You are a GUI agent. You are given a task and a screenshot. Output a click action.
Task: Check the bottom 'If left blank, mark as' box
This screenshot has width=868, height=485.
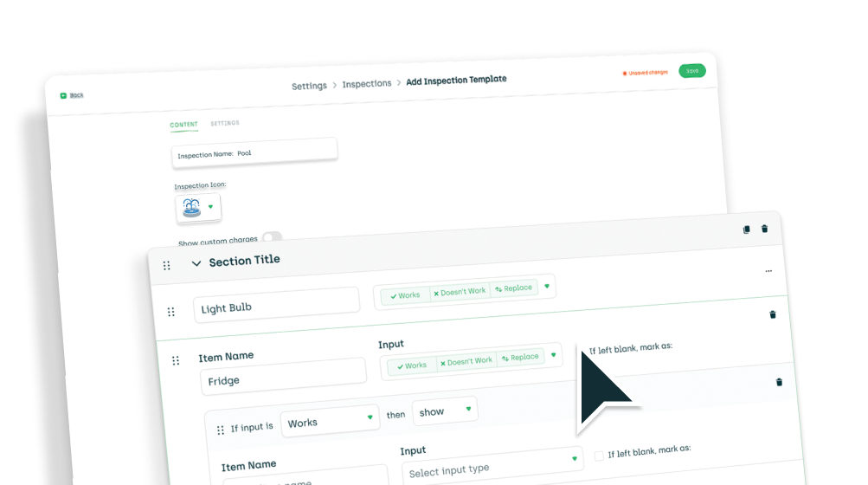(x=599, y=456)
